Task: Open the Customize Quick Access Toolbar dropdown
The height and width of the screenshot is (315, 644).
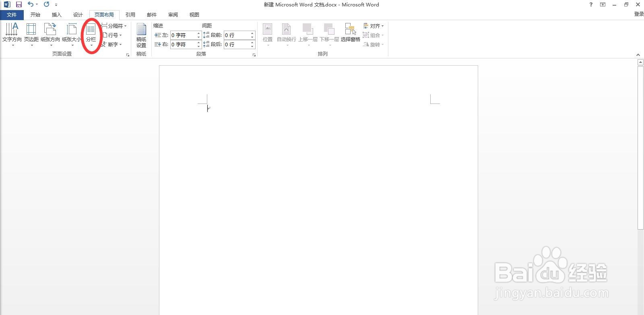Action: 56,5
